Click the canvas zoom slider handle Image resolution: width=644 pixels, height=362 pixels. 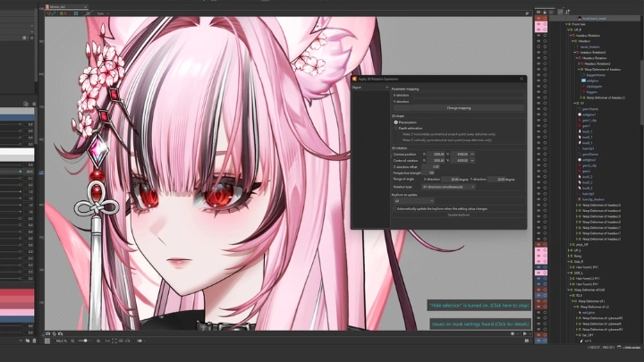86,341
